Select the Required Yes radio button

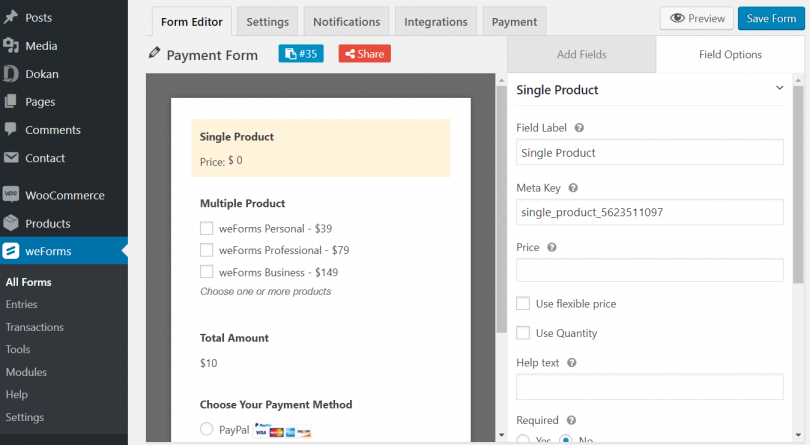[523, 440]
